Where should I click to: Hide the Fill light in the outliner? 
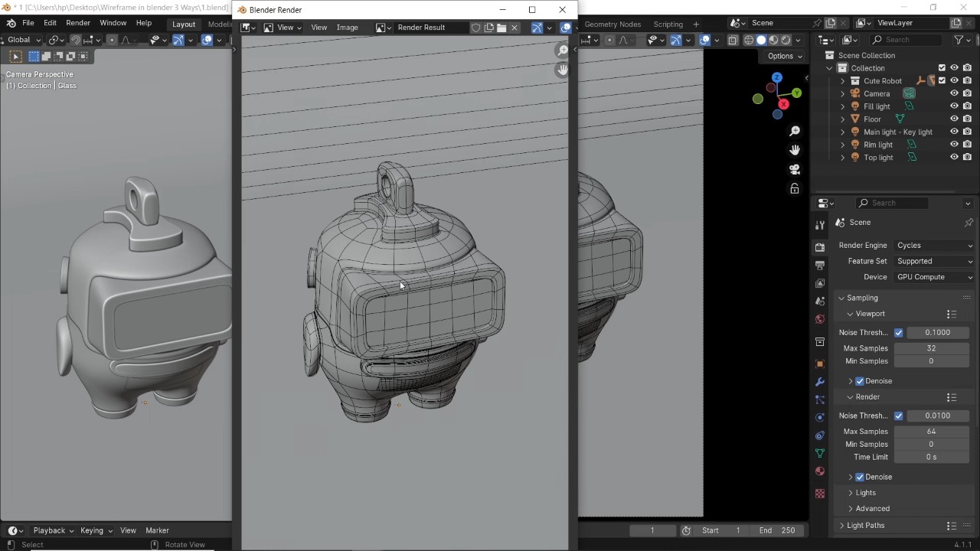click(954, 106)
